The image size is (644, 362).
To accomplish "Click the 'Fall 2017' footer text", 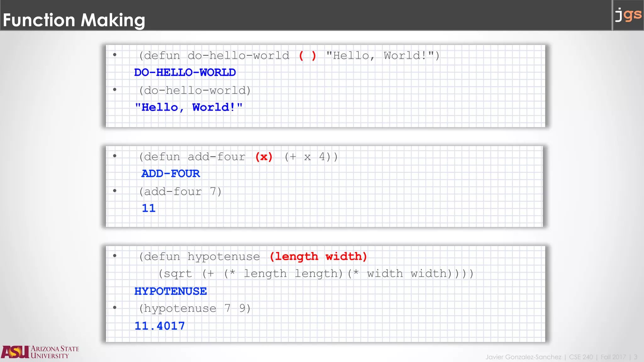I will click(613, 357).
